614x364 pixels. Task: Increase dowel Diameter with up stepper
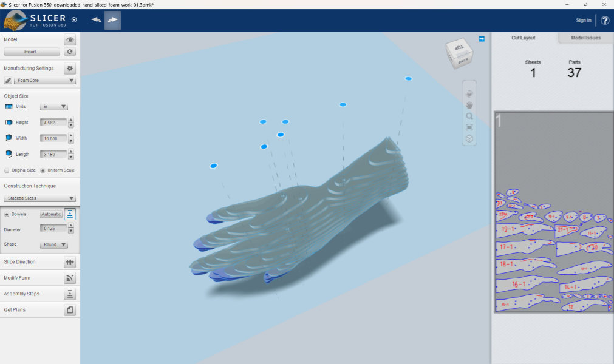pos(71,226)
